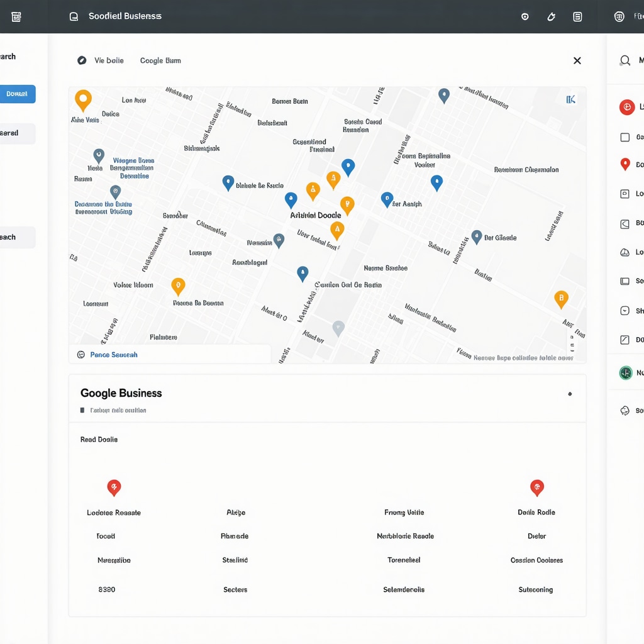The image size is (644, 644).
Task: Open the document list icon in header
Action: tap(577, 17)
